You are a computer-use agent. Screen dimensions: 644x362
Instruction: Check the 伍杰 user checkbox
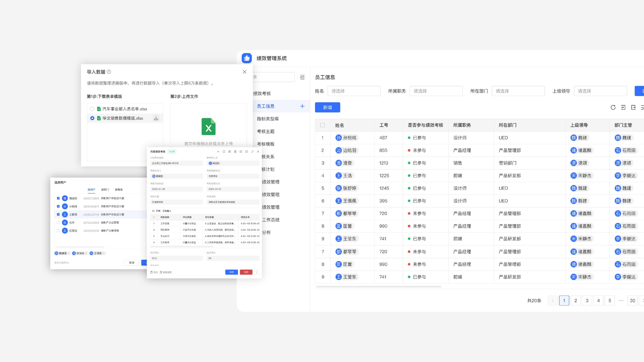point(58,223)
